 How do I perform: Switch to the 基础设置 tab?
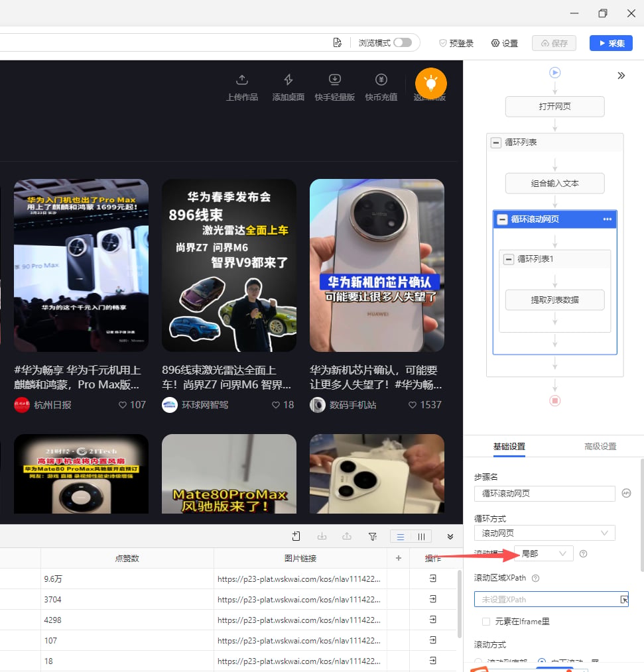509,447
